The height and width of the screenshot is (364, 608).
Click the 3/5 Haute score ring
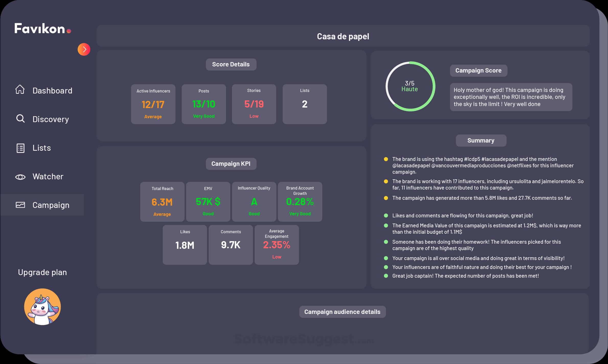pyautogui.click(x=410, y=86)
